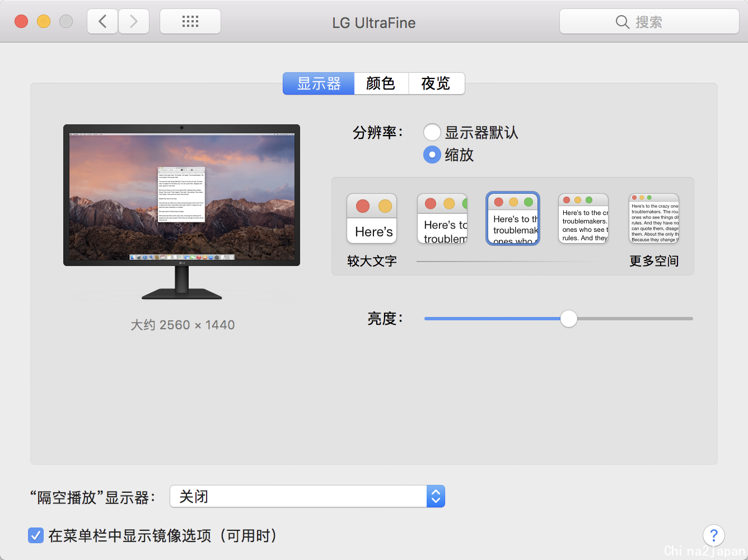Click the 大约 2560 × 1440 text
The width and height of the screenshot is (748, 560).
point(183,325)
